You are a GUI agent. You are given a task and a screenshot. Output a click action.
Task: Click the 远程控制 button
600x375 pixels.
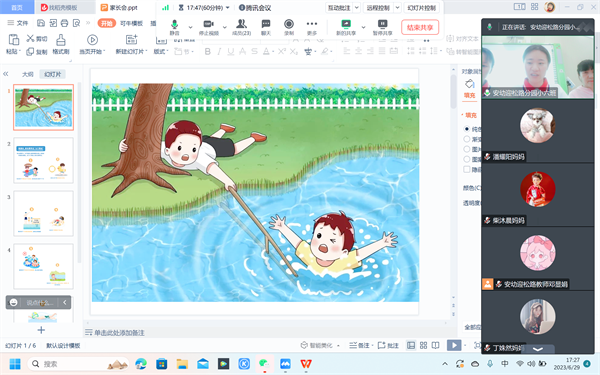pyautogui.click(x=378, y=8)
